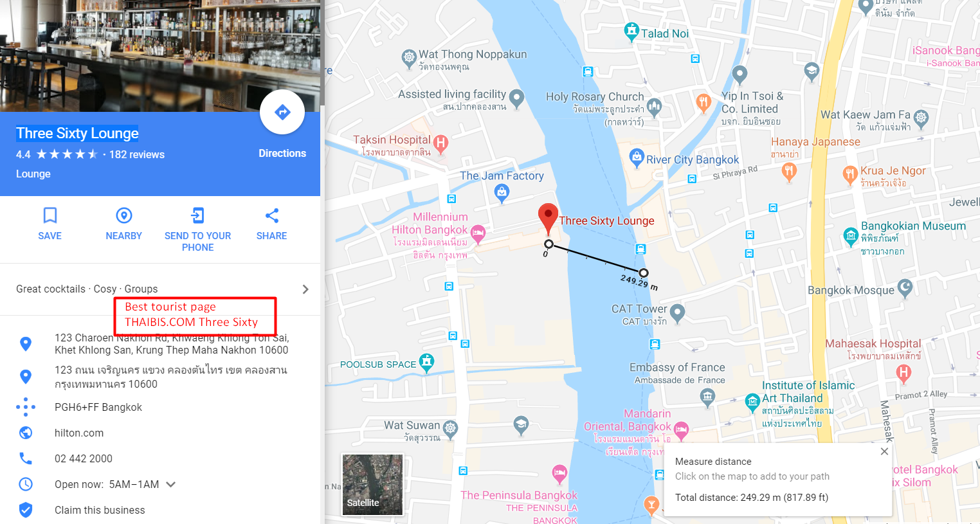The image size is (980, 524).
Task: Select the plus code PGH6+FF Bangkok
Action: pyautogui.click(x=98, y=407)
